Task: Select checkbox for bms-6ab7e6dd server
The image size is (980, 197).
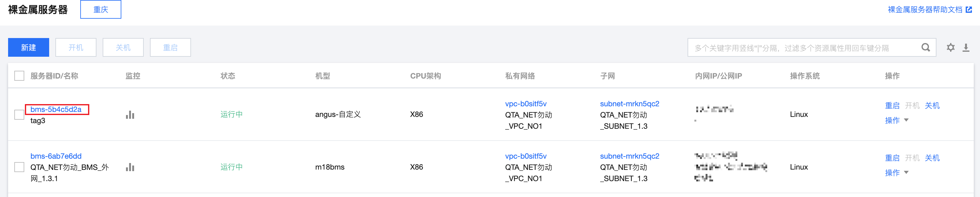Action: click(x=19, y=167)
